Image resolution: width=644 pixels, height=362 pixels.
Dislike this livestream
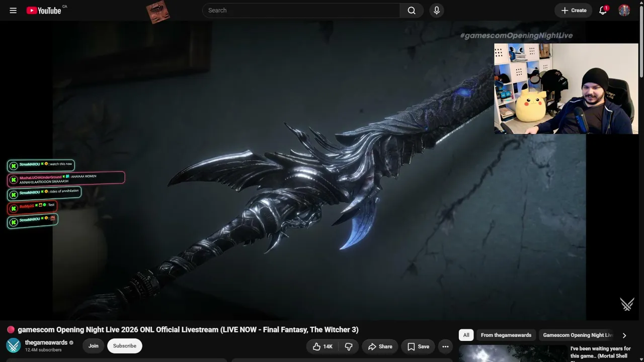348,346
